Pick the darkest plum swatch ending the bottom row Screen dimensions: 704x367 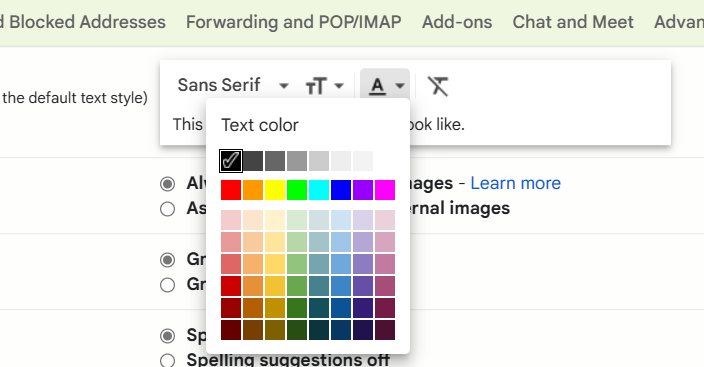click(x=385, y=330)
